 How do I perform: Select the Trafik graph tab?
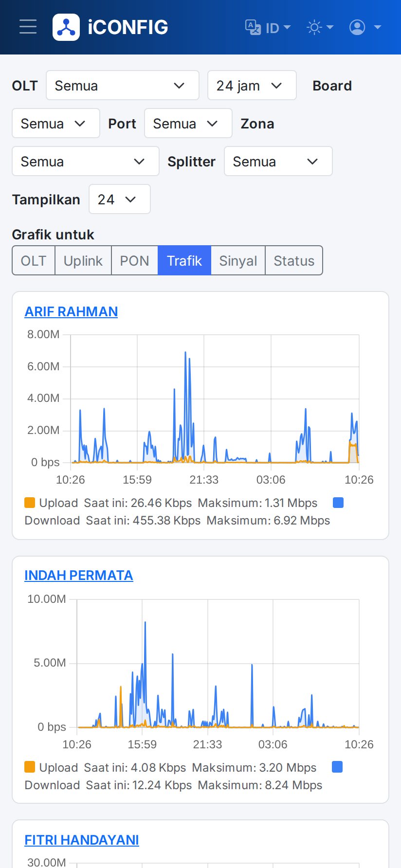tap(184, 260)
